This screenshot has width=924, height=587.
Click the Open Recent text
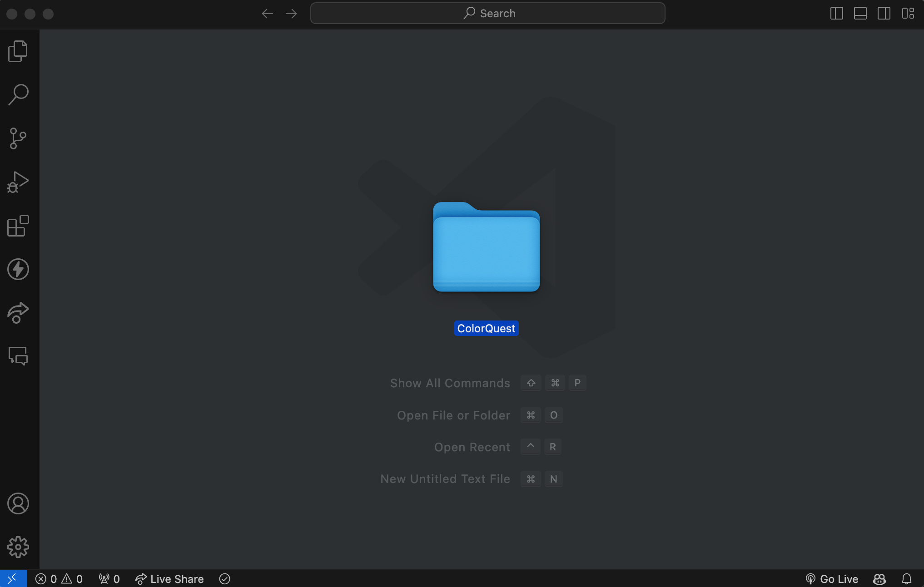tap(472, 447)
